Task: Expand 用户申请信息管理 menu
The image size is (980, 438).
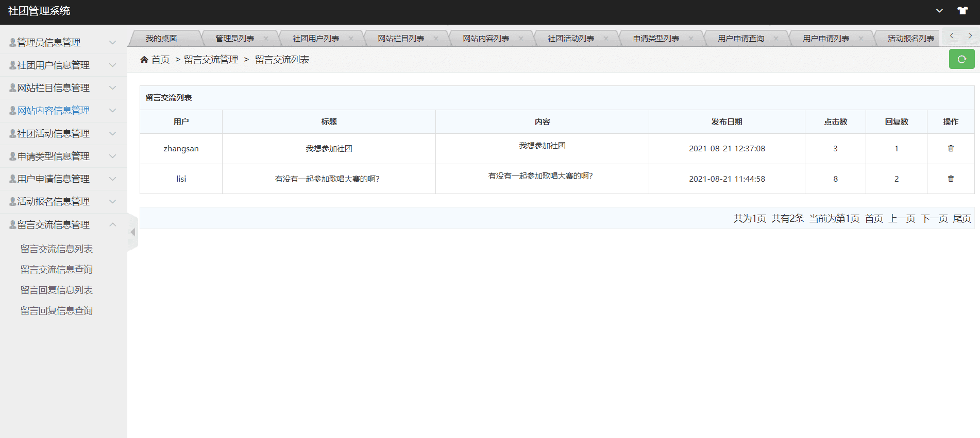Action: click(x=63, y=179)
